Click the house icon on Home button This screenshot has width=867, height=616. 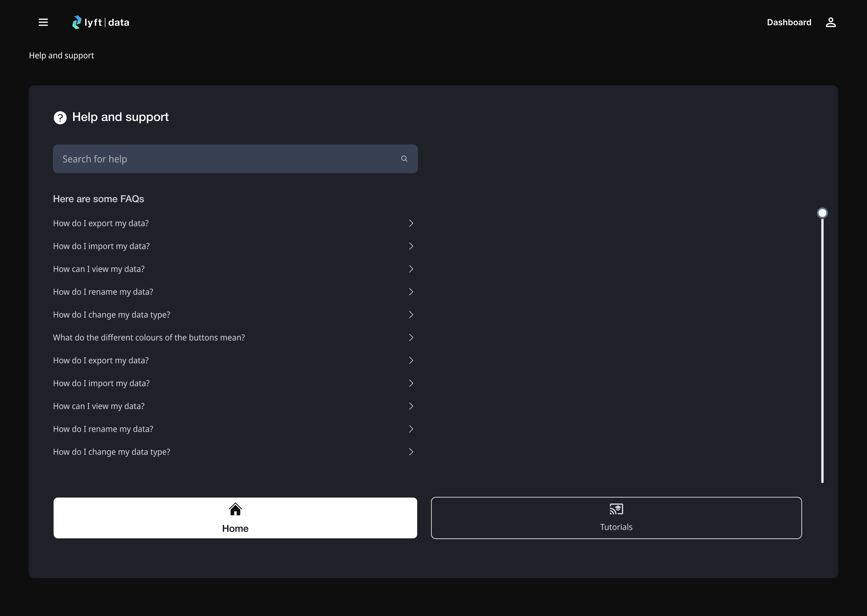pyautogui.click(x=235, y=509)
